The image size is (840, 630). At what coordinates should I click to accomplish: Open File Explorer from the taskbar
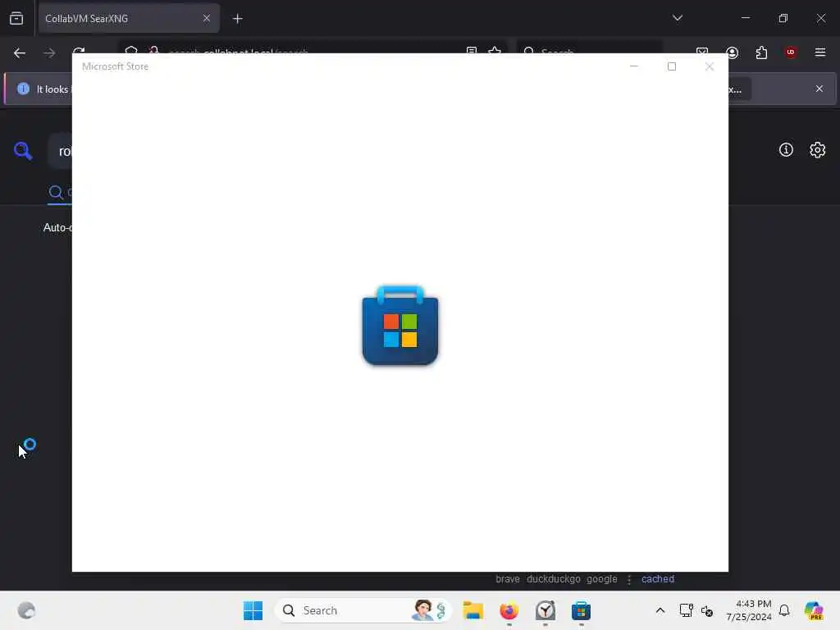(x=473, y=610)
